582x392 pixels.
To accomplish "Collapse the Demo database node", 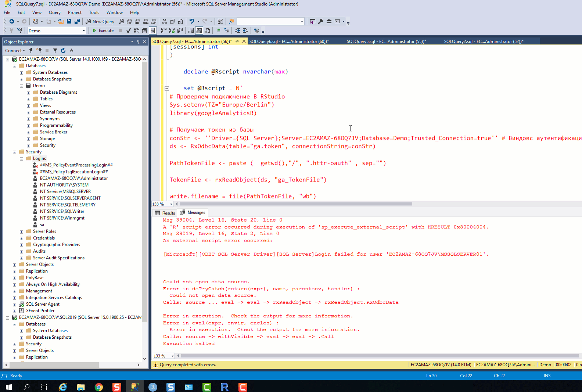I will (x=21, y=86).
